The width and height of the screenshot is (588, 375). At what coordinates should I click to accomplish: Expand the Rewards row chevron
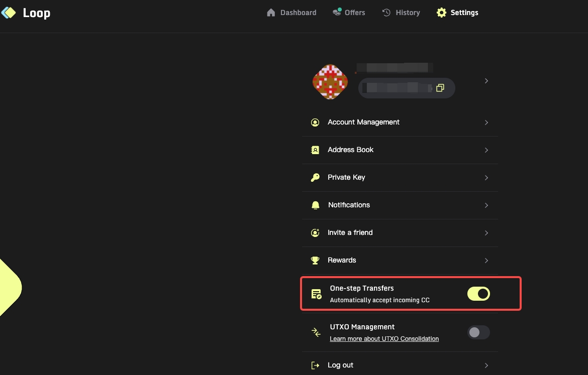pos(486,261)
